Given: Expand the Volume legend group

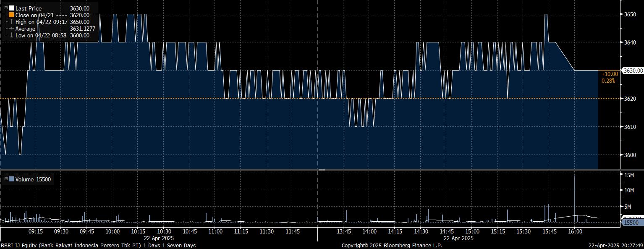Looking at the screenshot, I should 6,179.
